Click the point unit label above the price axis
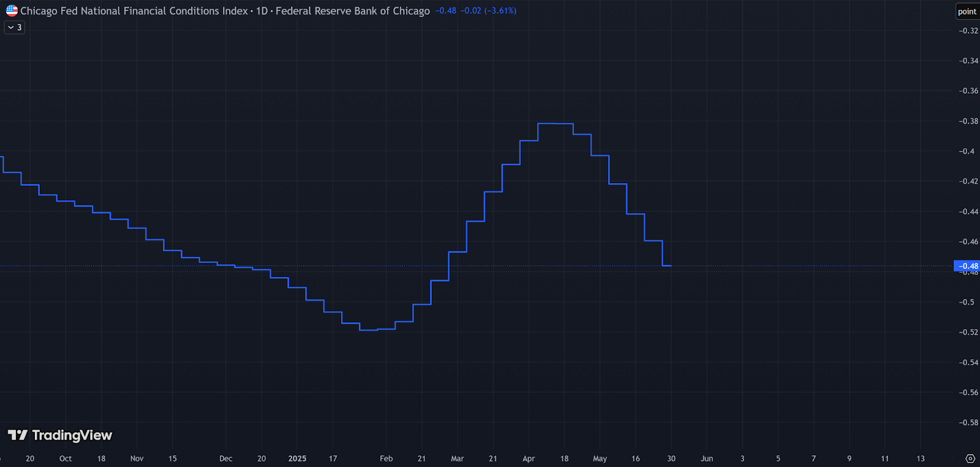The width and height of the screenshot is (980, 467). click(967, 12)
